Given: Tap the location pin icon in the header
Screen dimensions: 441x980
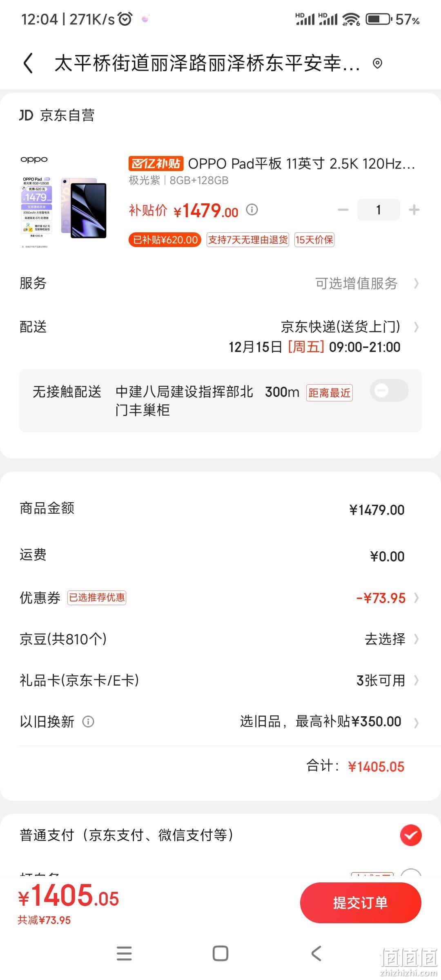Looking at the screenshot, I should (377, 63).
